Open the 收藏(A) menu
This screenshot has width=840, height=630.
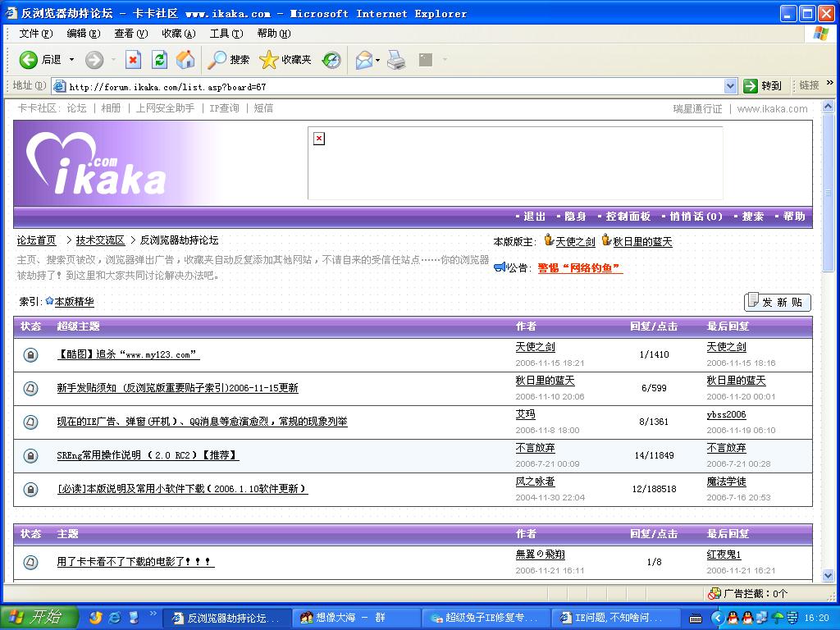click(179, 33)
